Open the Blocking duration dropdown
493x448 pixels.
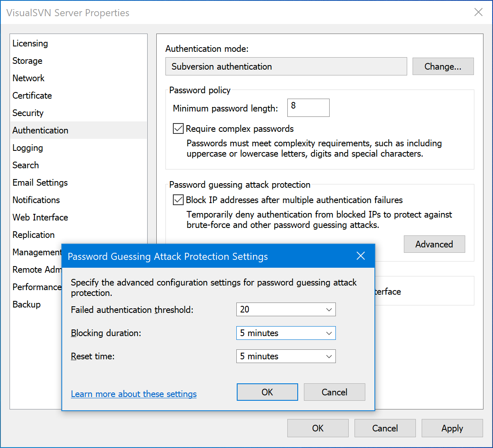(286, 333)
